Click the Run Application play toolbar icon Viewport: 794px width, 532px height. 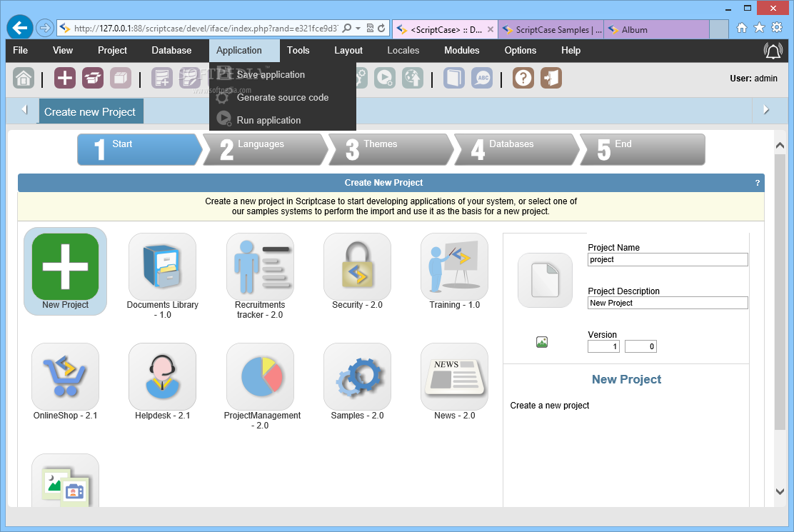tap(385, 78)
